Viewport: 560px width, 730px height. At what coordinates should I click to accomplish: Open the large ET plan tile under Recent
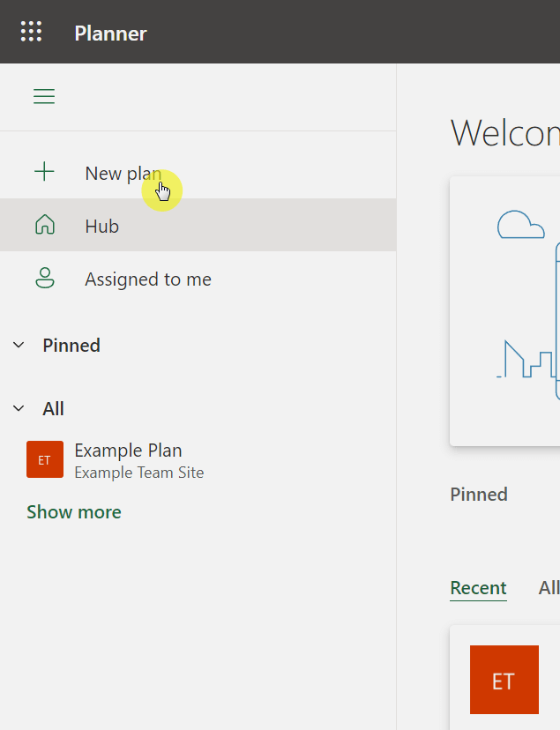(x=504, y=680)
